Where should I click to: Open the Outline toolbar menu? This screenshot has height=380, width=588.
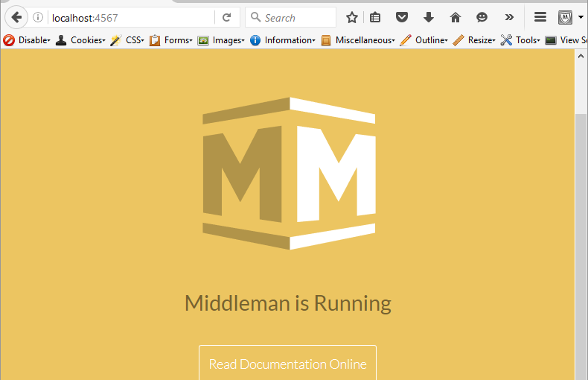click(424, 40)
